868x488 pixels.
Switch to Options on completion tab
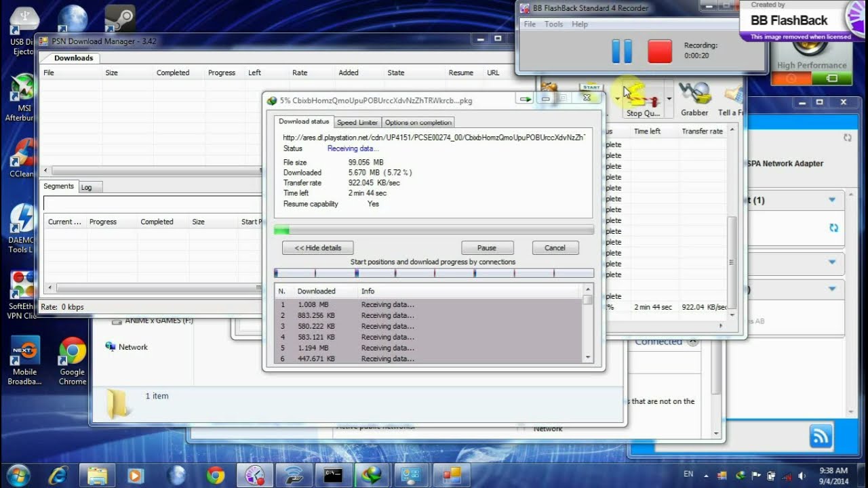tap(418, 123)
